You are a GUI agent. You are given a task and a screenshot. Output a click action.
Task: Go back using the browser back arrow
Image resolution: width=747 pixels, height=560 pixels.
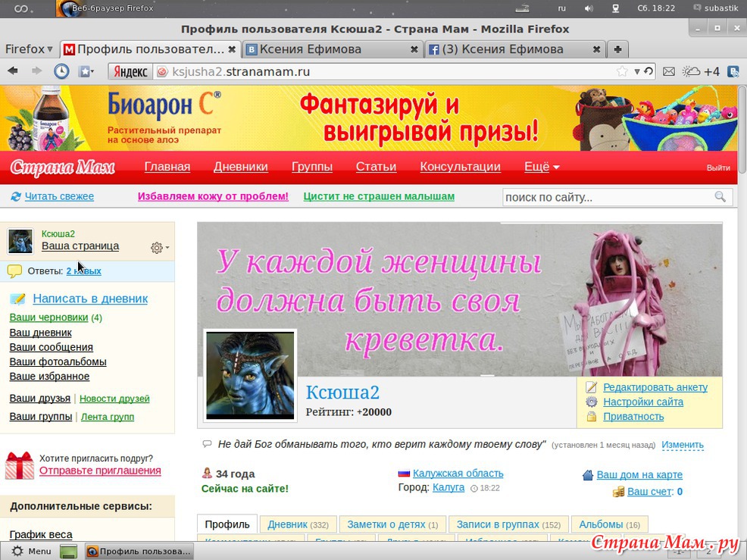point(13,71)
